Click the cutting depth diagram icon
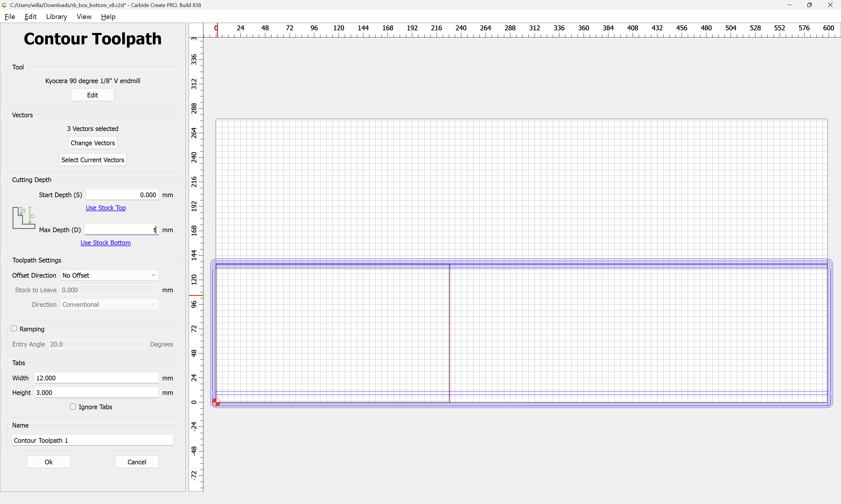 click(24, 218)
